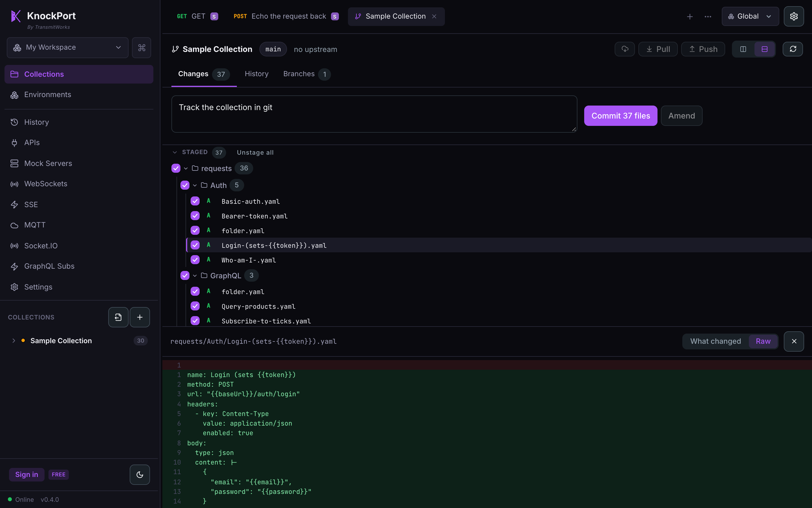Click Unstage all
The height and width of the screenshot is (508, 812).
(x=255, y=152)
